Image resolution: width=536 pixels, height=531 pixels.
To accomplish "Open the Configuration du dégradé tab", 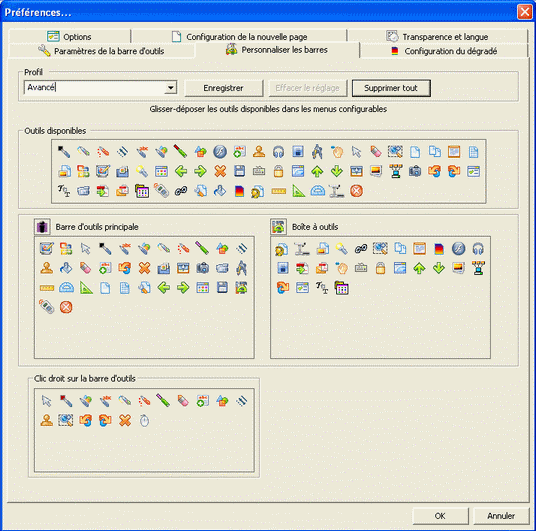I will [x=444, y=51].
